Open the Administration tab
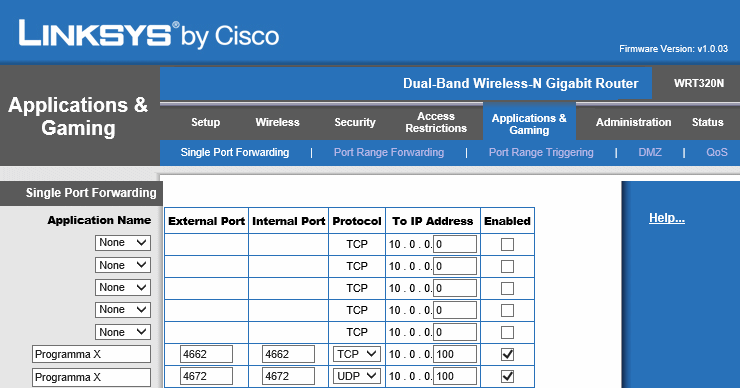Image resolution: width=740 pixels, height=388 pixels. pyautogui.click(x=633, y=122)
